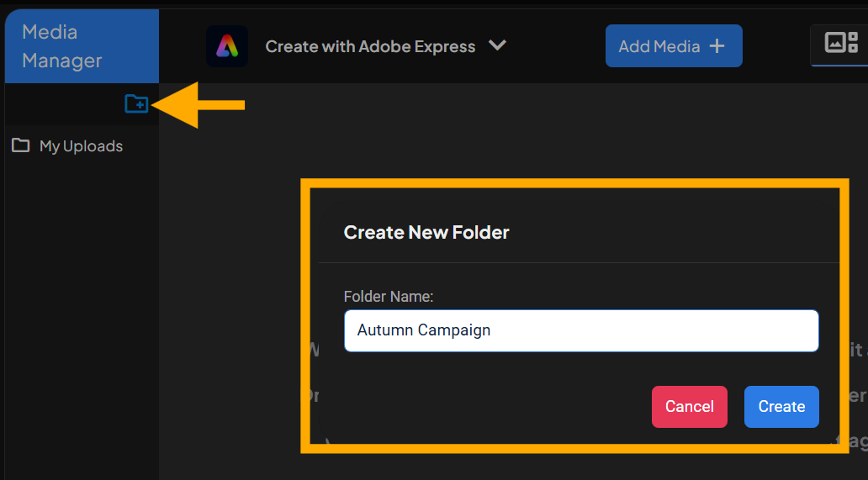
Task: Click the folder icon beside My Uploads
Action: click(21, 145)
